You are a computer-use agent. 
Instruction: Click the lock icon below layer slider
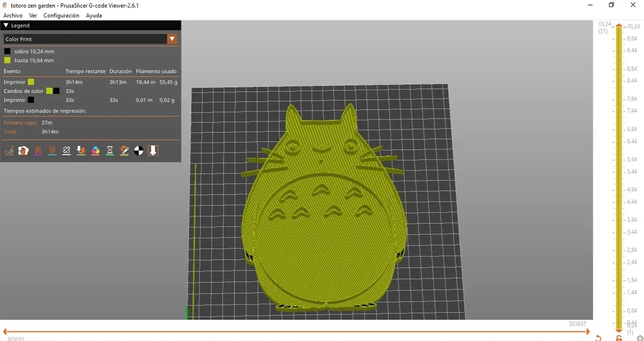pos(618,338)
